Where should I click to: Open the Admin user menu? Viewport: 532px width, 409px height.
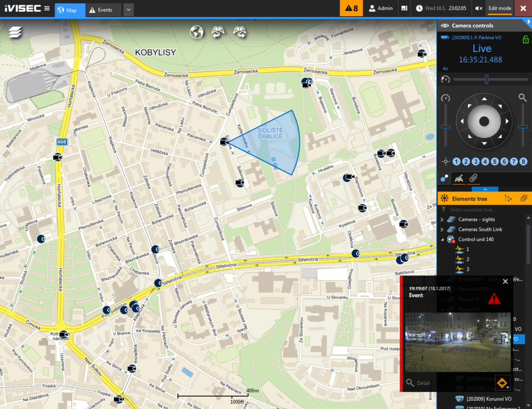[381, 8]
